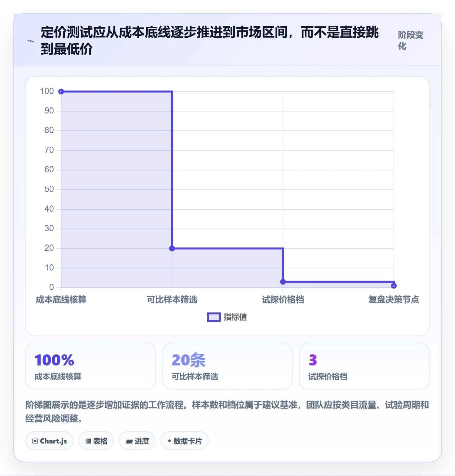The image size is (455, 476).
Task: Open the 3 试探价格档 stat card
Action: 364,366
